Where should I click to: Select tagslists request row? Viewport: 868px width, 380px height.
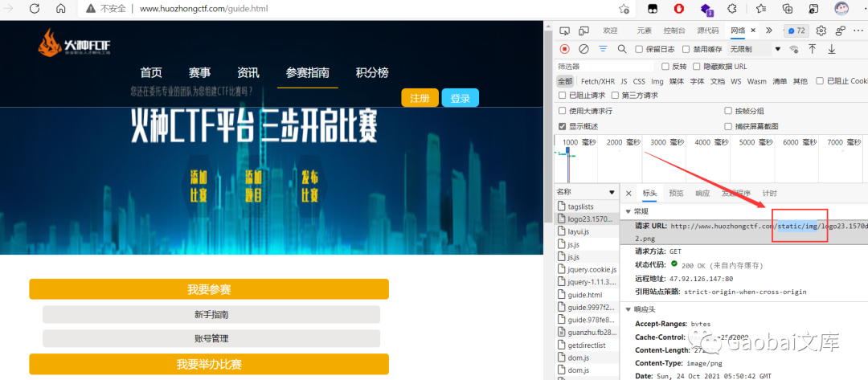tap(587, 206)
